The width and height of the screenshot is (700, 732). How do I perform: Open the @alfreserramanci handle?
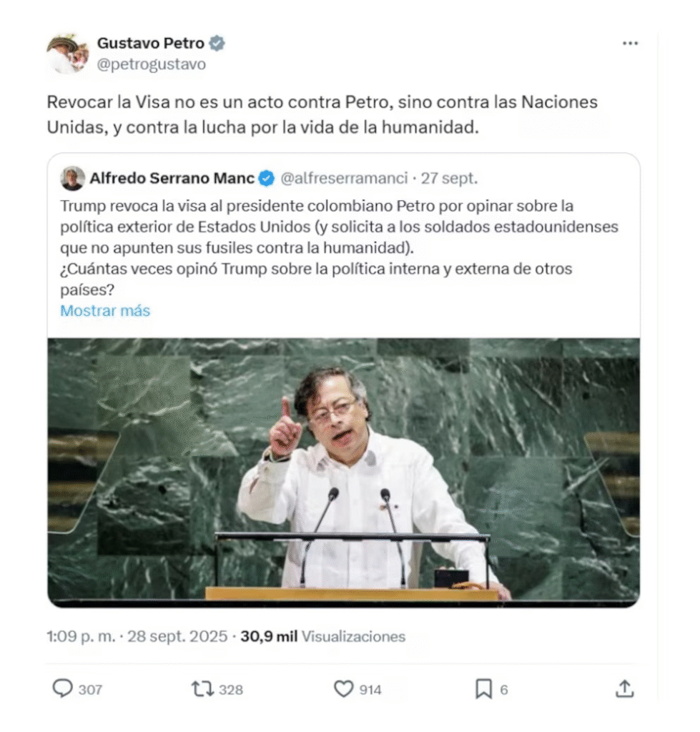coord(344,178)
